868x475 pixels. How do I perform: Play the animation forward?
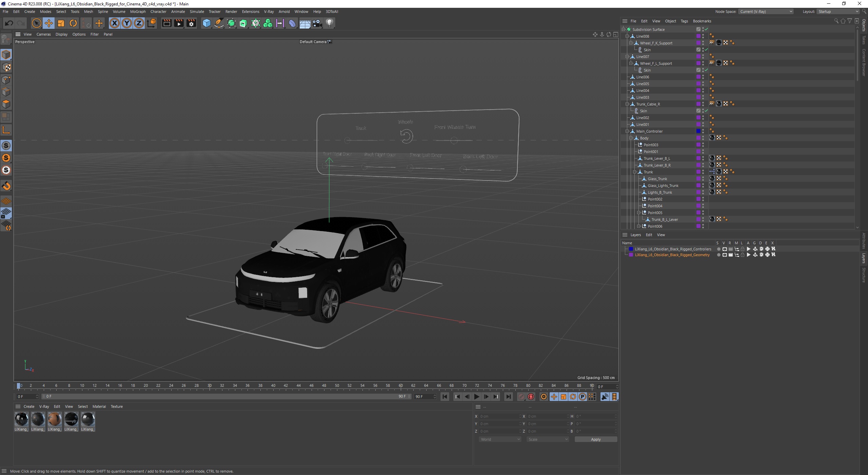pos(477,397)
